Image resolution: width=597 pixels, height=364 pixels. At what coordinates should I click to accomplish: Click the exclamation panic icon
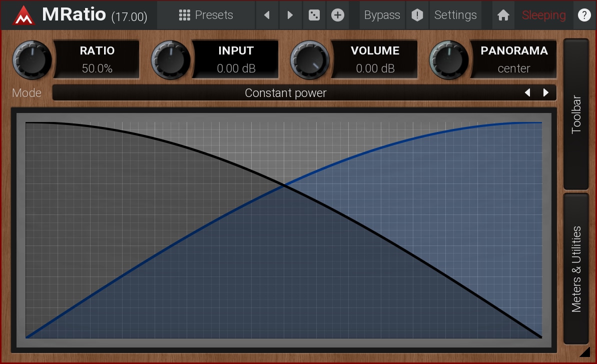(417, 15)
